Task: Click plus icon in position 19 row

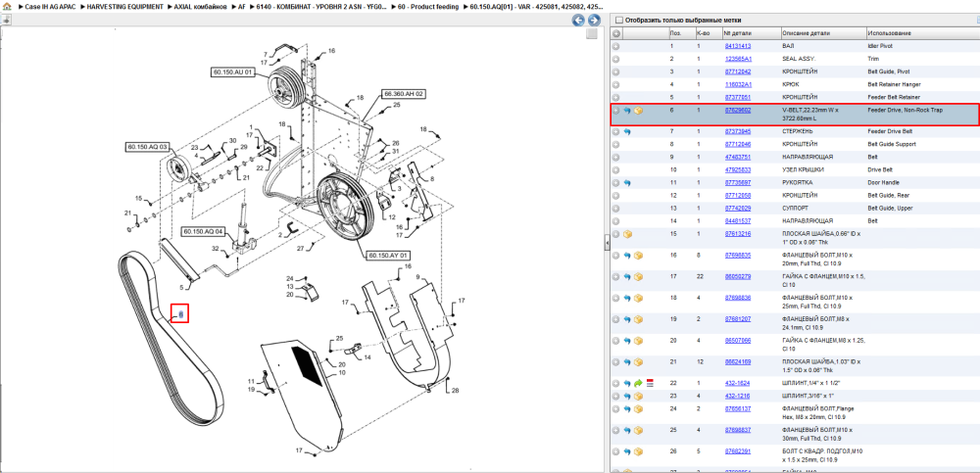Action: (616, 318)
